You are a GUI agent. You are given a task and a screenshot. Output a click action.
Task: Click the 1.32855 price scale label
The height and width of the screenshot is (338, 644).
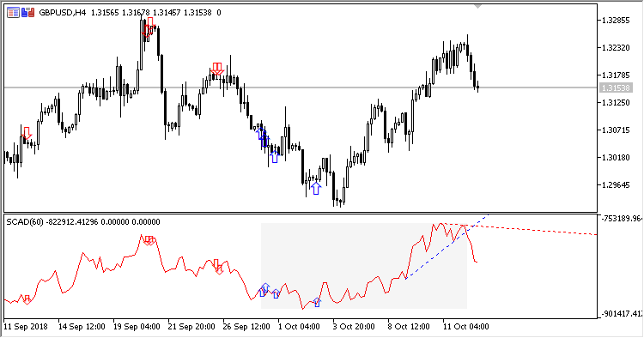[x=616, y=21]
